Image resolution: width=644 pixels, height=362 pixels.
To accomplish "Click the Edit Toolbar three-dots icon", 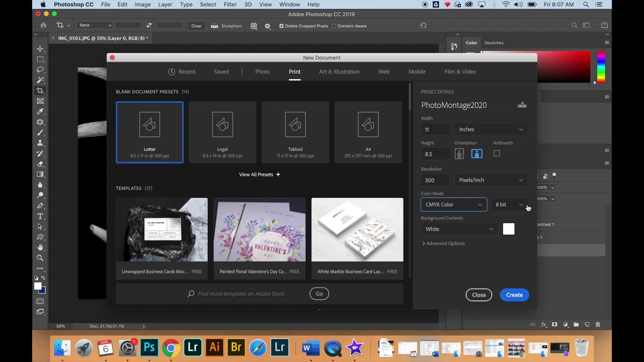I will (40, 268).
